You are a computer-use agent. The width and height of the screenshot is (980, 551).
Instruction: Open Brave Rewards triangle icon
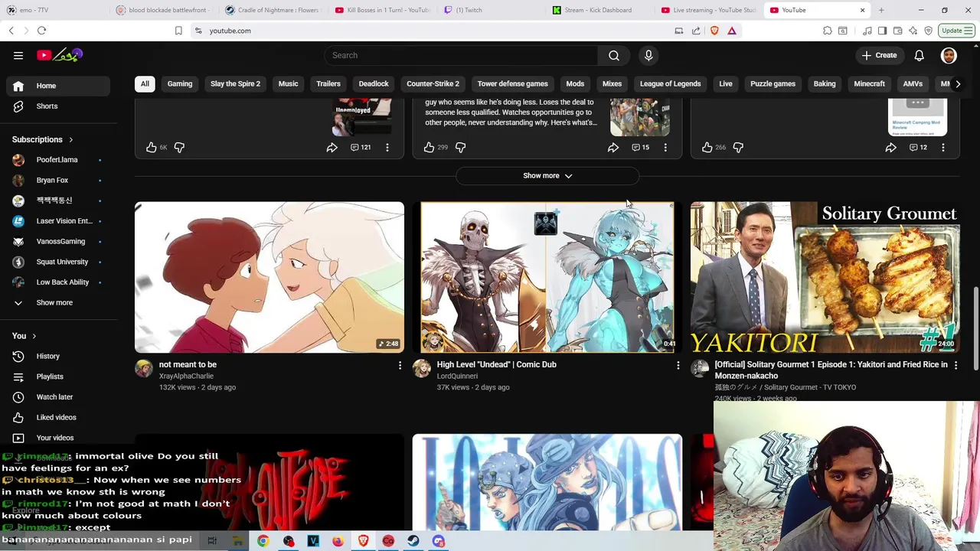click(732, 31)
